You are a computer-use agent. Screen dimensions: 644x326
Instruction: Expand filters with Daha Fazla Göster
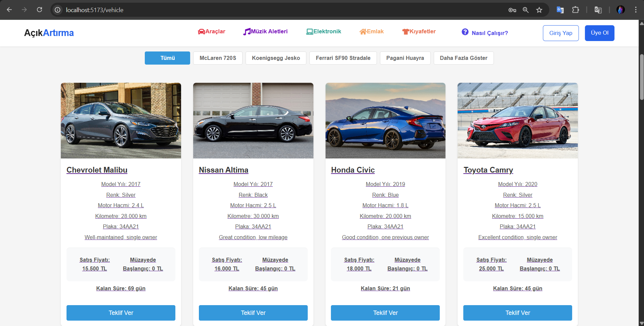[464, 58]
